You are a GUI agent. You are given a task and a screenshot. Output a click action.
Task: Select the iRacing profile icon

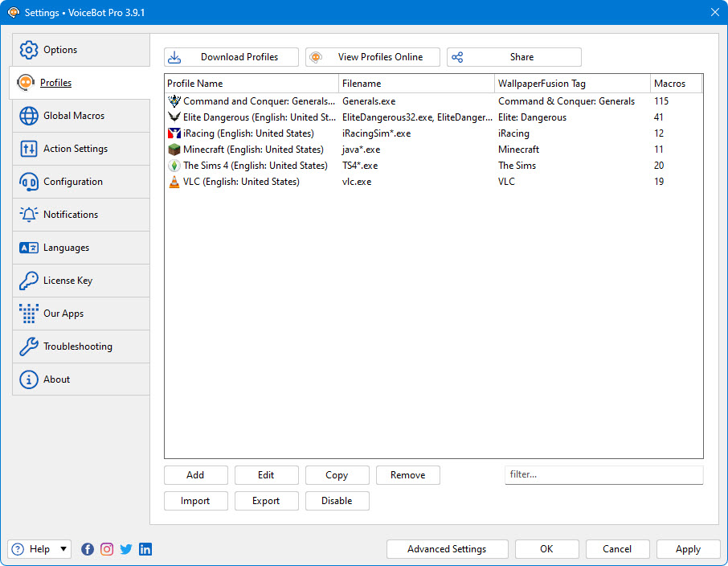coord(174,133)
